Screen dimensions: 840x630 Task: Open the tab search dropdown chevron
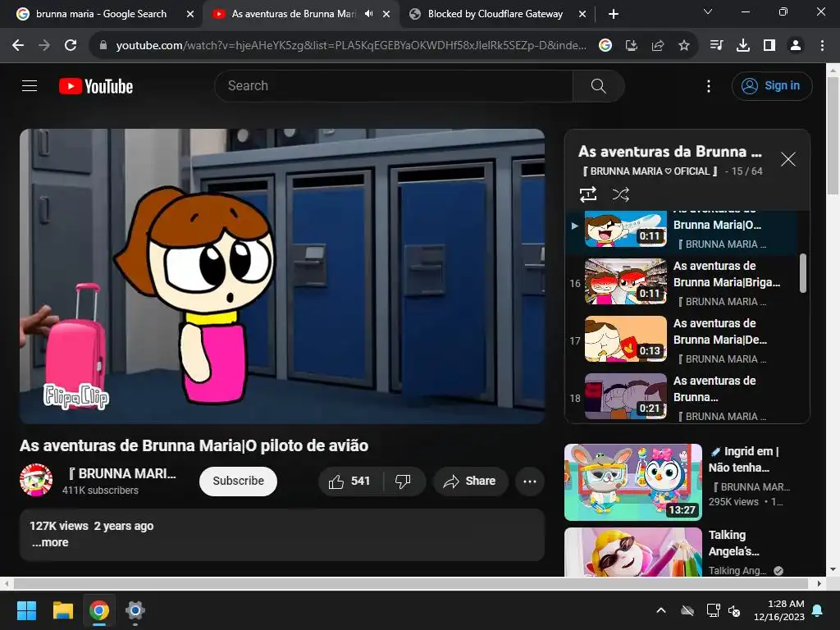point(708,11)
